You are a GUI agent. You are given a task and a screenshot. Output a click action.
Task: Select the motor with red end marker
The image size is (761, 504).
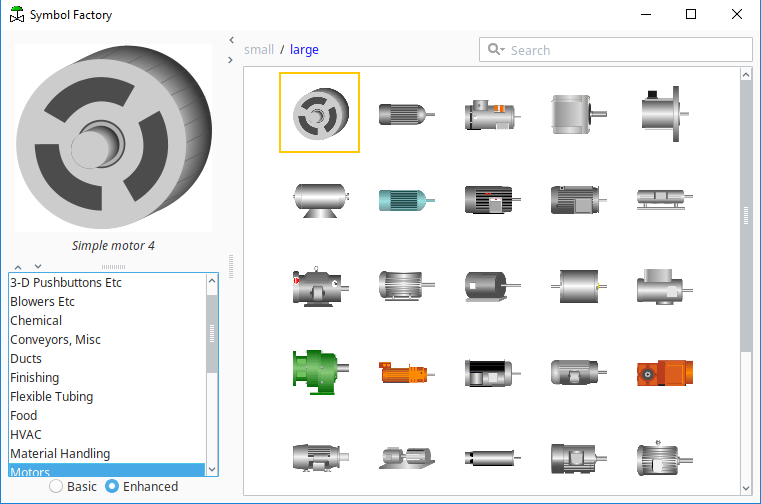[x=320, y=286]
